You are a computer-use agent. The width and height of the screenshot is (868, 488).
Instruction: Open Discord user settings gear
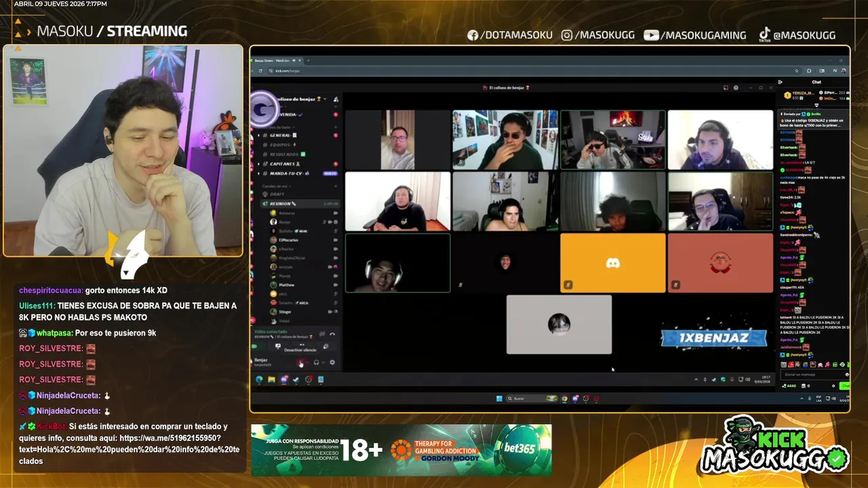pyautogui.click(x=332, y=363)
